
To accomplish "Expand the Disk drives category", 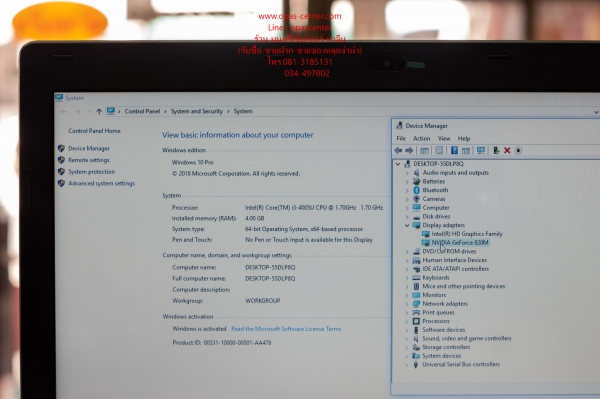I will pyautogui.click(x=407, y=217).
